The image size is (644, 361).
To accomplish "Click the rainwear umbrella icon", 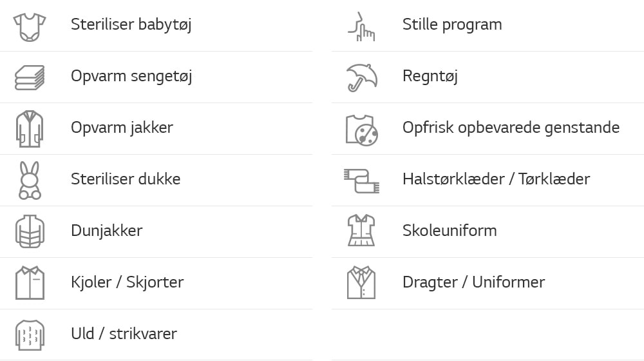I will tap(361, 77).
